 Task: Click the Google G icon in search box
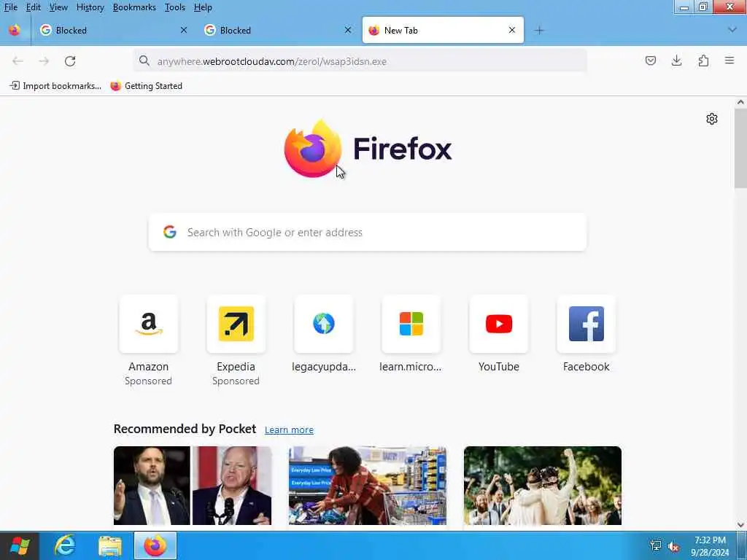[170, 232]
